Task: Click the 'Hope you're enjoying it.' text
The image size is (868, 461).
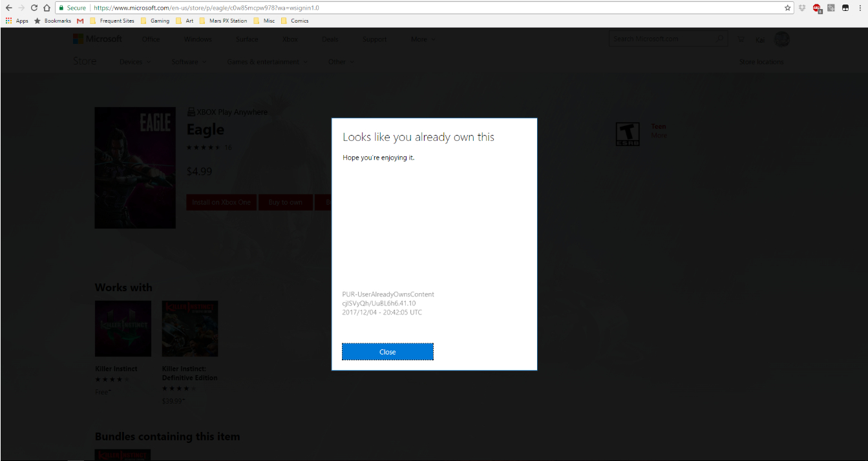Action: [x=379, y=158]
